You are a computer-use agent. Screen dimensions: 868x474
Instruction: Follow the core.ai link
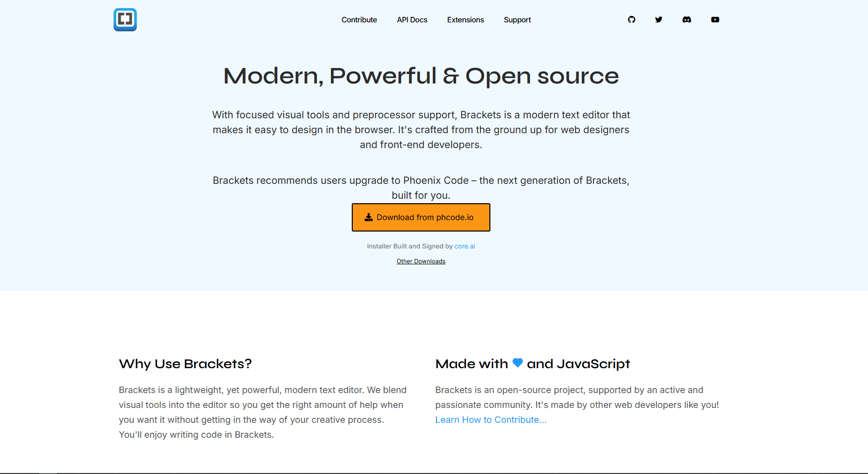[x=465, y=246]
